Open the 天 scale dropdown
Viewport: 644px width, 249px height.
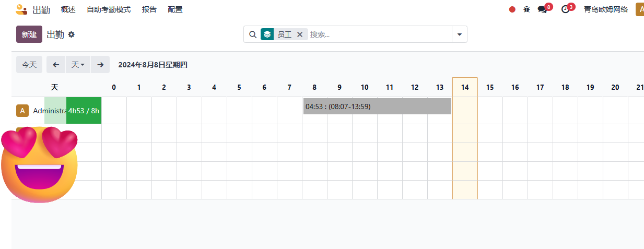[78, 65]
